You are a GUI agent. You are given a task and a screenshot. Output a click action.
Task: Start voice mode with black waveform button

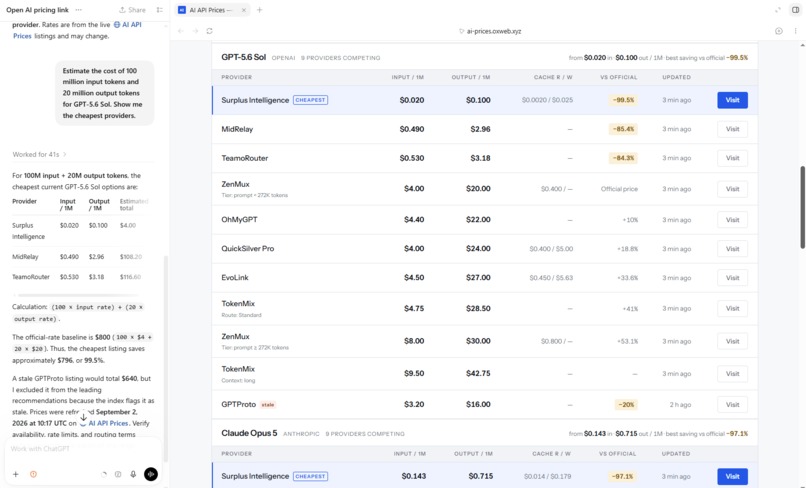coord(151,474)
